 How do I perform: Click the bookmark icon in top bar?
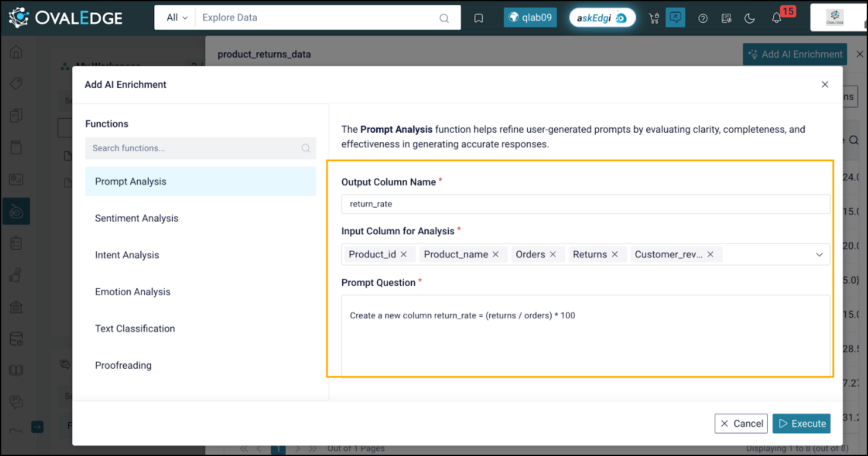click(x=478, y=18)
